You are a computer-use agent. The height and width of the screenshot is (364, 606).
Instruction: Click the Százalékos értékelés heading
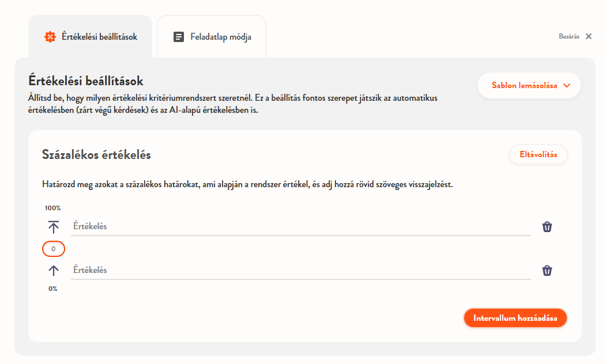[x=96, y=154]
